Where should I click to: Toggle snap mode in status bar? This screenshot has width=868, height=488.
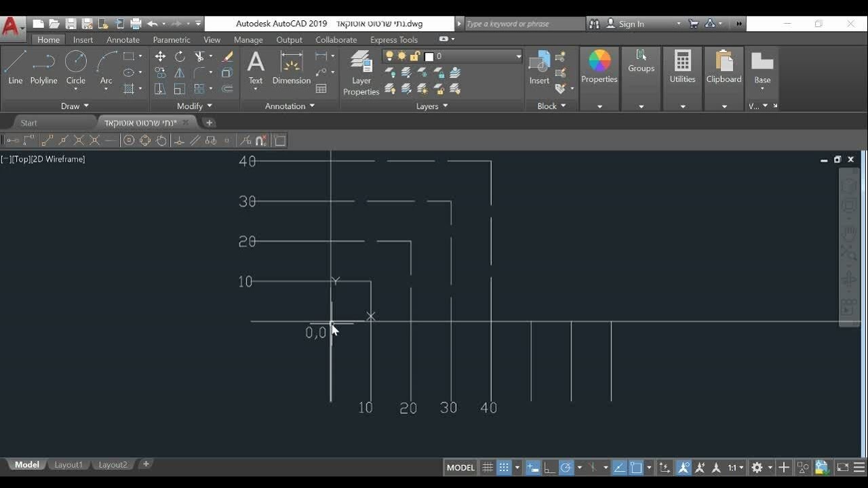[504, 468]
